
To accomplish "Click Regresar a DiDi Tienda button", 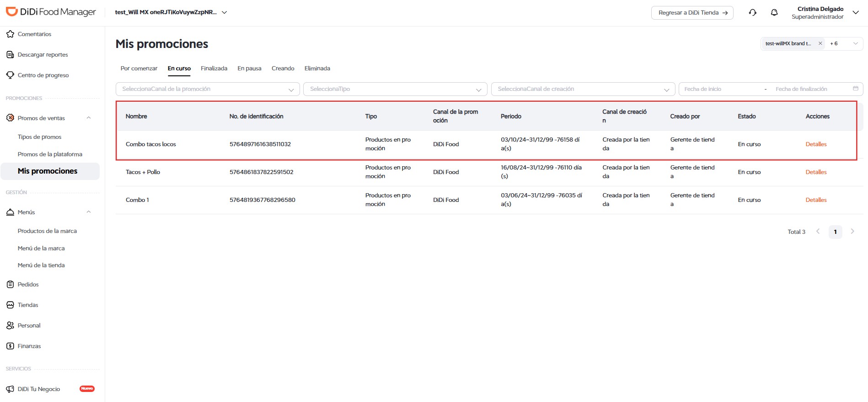I will click(x=692, y=13).
